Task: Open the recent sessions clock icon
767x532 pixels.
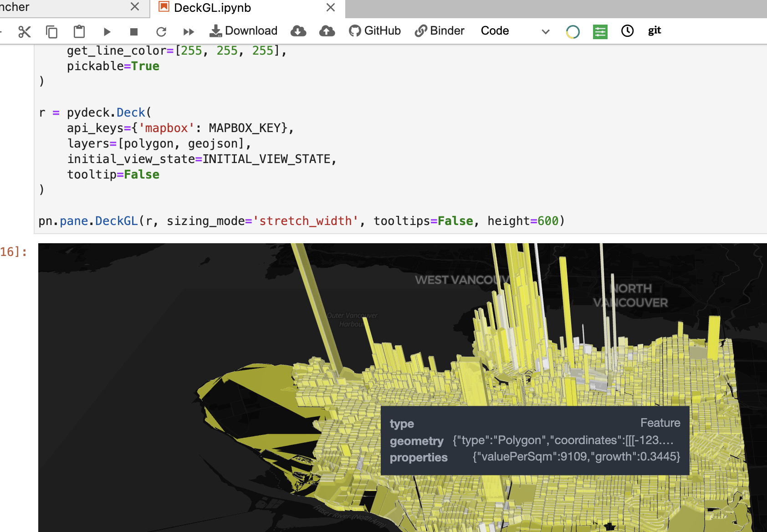Action: tap(627, 31)
